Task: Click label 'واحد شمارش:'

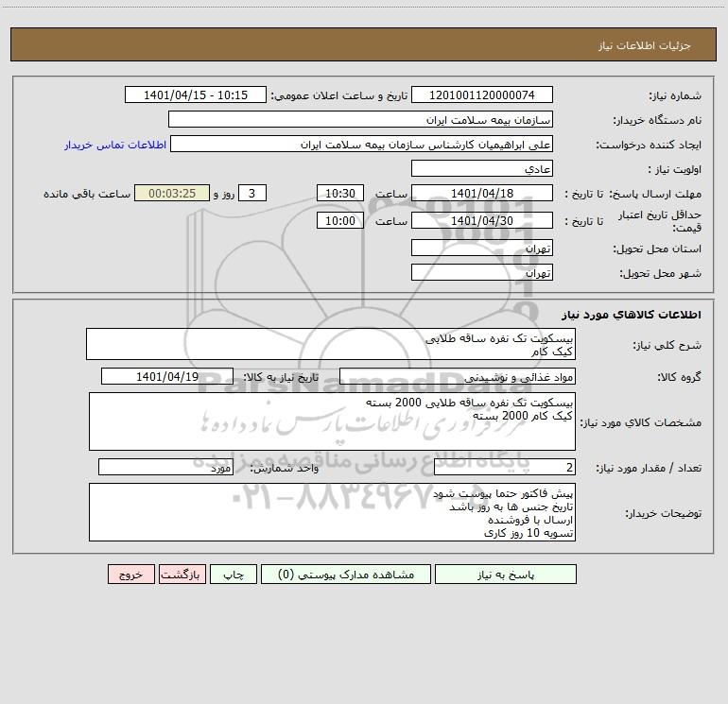Action: [285, 468]
